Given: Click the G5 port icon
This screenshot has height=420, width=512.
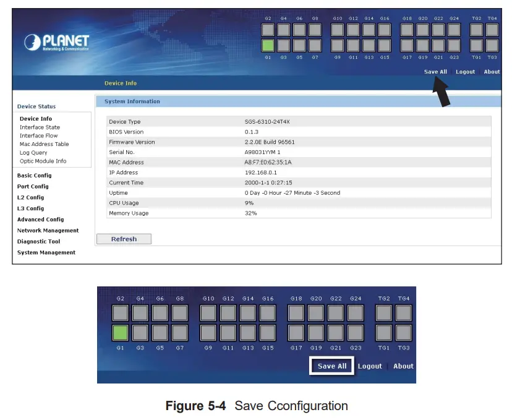Looking at the screenshot, I should [x=299, y=45].
